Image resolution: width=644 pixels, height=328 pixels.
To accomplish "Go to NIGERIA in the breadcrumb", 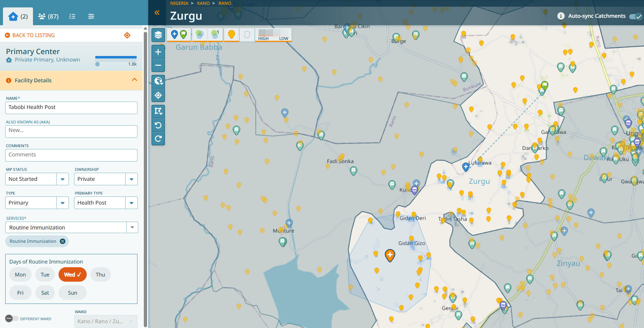I will click(x=179, y=3).
